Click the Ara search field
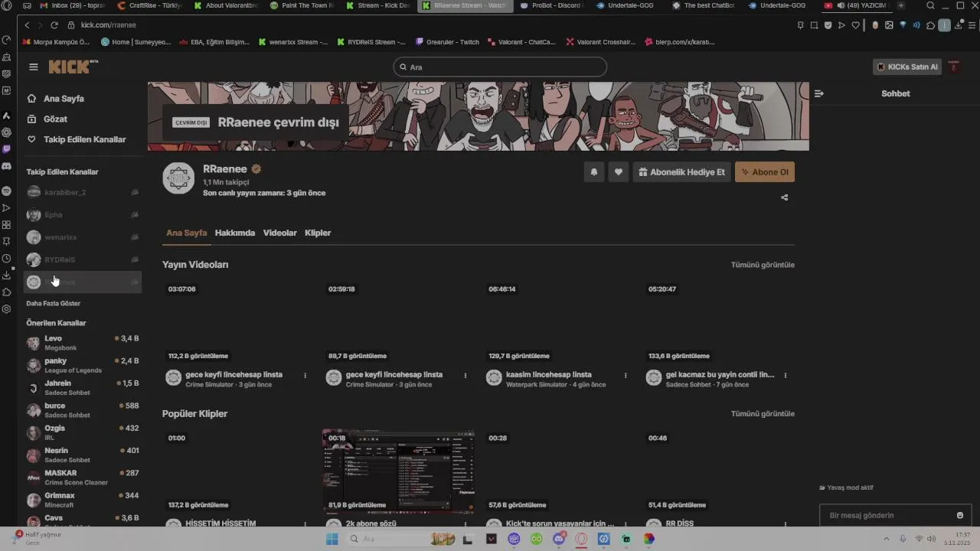Image resolution: width=980 pixels, height=551 pixels. click(500, 67)
